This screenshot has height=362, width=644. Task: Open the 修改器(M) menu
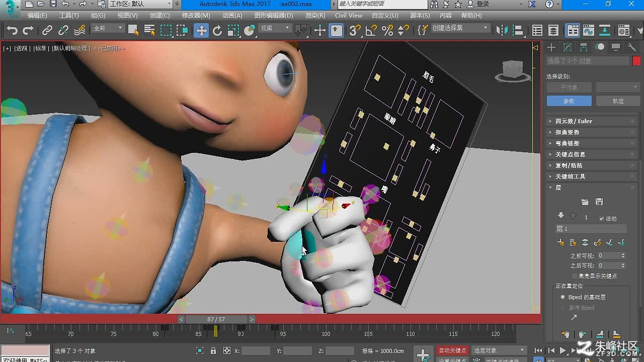pyautogui.click(x=197, y=16)
